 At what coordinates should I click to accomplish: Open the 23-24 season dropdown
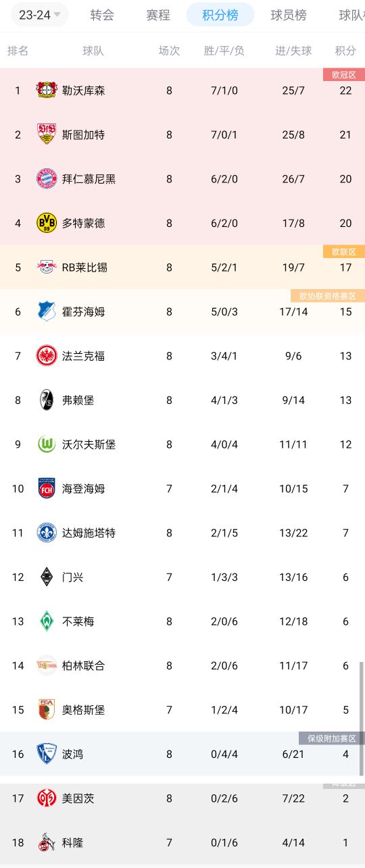(39, 15)
